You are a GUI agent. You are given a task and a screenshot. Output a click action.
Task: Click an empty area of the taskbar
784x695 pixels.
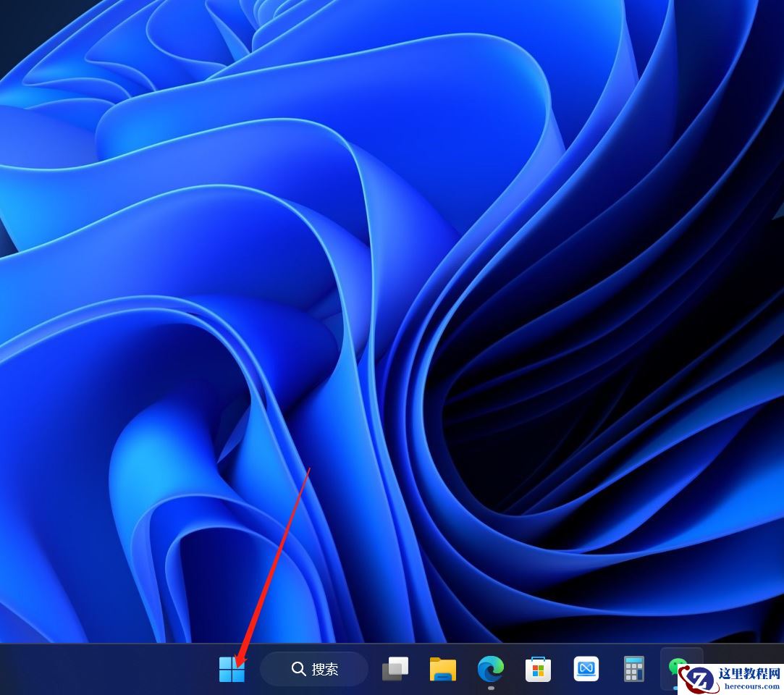click(x=109, y=669)
